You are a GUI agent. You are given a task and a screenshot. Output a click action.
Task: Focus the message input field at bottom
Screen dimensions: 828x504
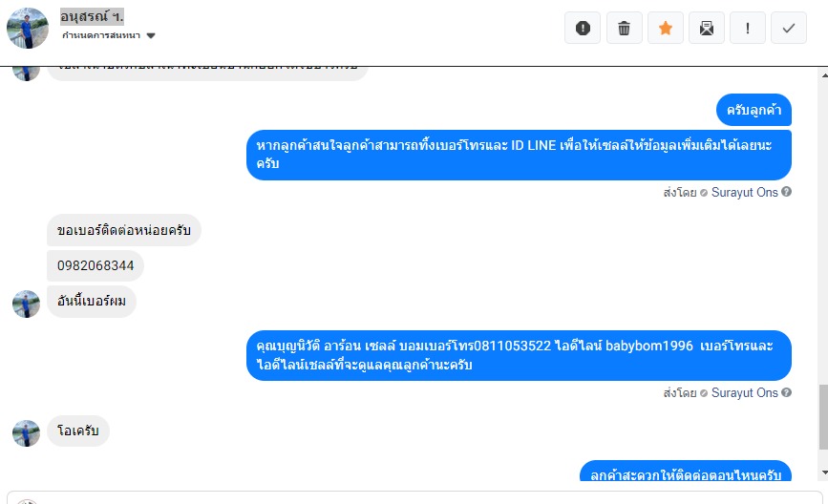pos(414,497)
